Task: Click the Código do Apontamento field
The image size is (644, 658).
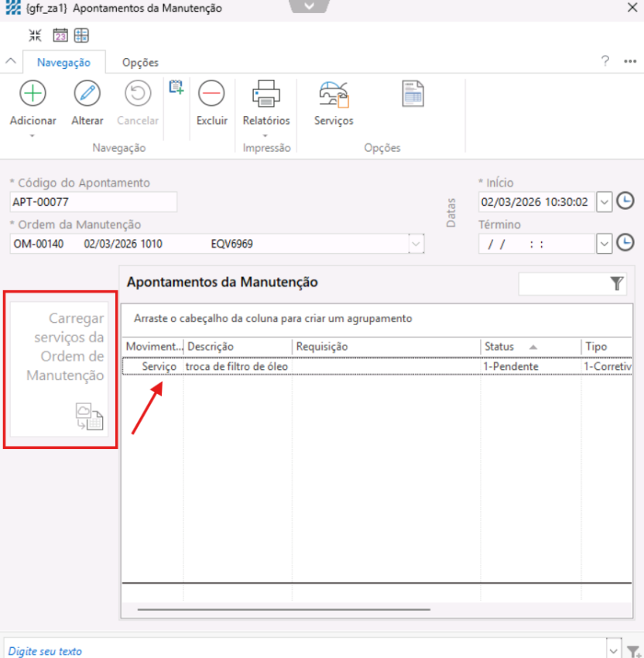Action: (x=94, y=202)
